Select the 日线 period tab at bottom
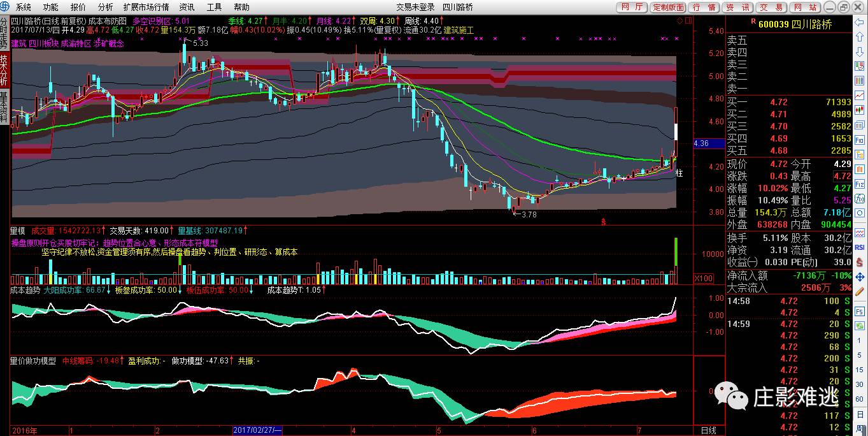 [x=708, y=430]
